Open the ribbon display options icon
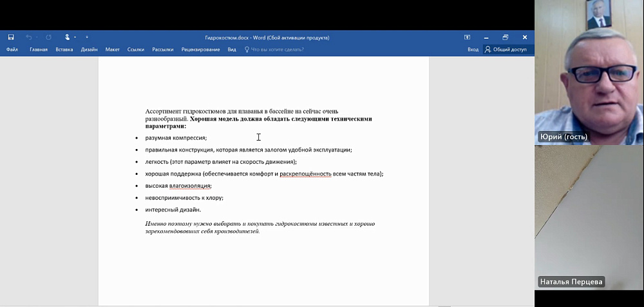The image size is (644, 307). click(467, 37)
